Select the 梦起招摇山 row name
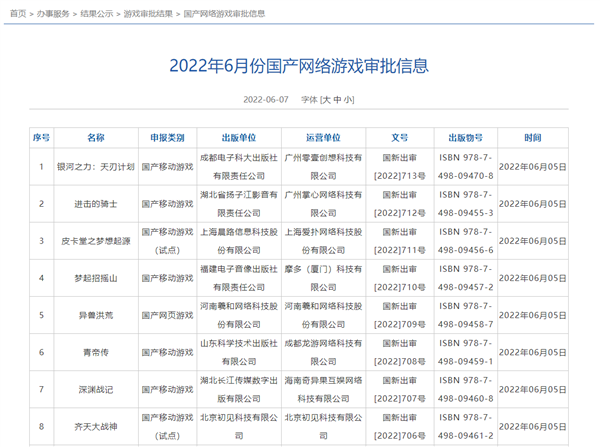This screenshot has width=600, height=447. click(x=95, y=277)
